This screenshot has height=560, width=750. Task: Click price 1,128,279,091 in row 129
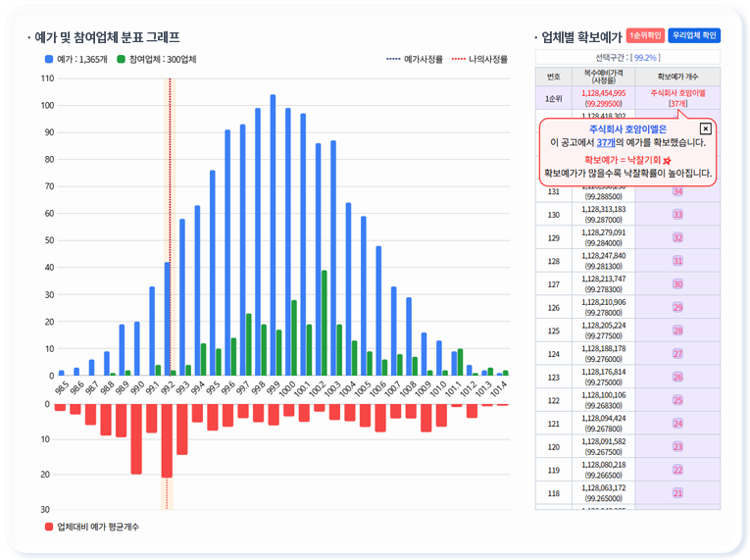coord(603,232)
